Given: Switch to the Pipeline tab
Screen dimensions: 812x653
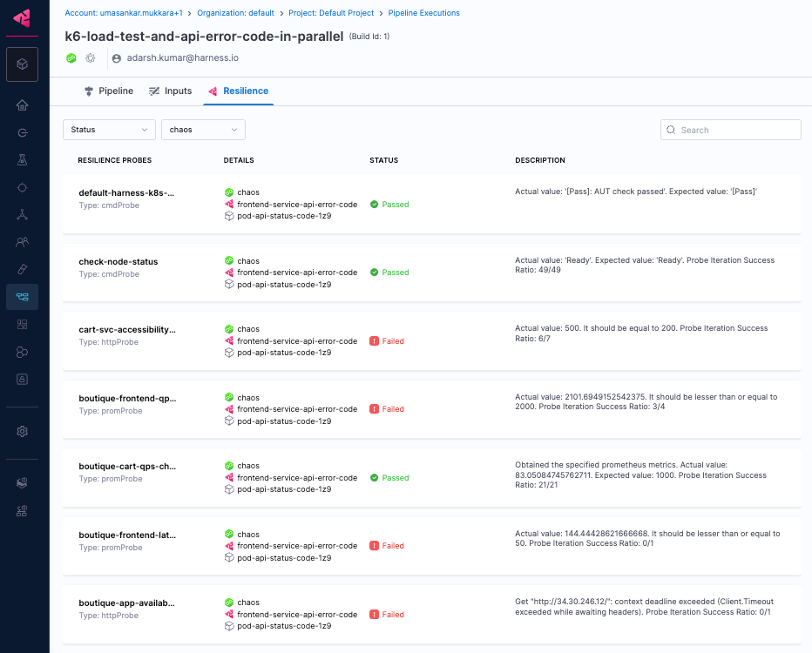Looking at the screenshot, I should pyautogui.click(x=109, y=91).
